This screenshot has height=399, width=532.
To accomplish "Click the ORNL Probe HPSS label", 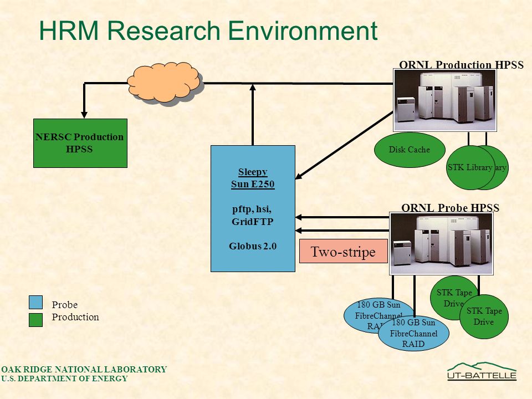I will coord(450,208).
